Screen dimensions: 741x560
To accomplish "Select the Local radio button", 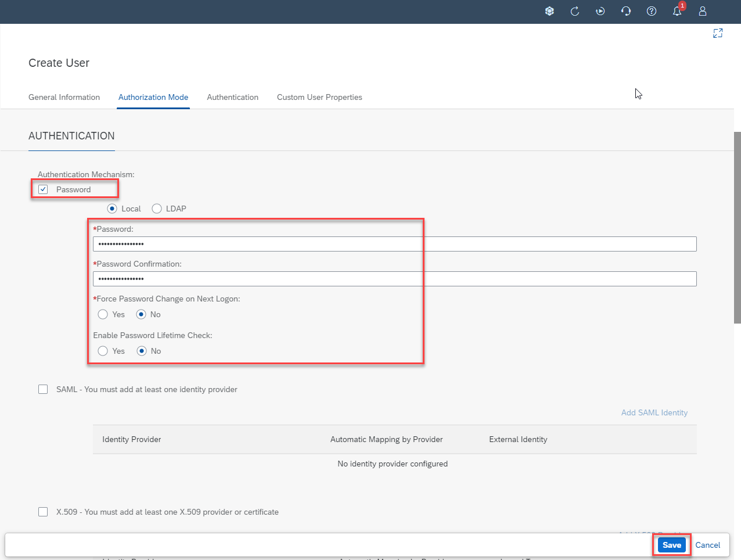I will pyautogui.click(x=112, y=209).
